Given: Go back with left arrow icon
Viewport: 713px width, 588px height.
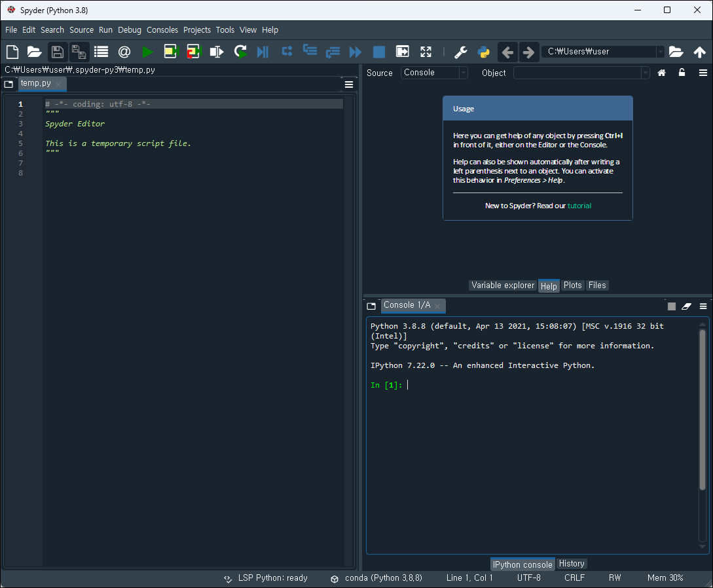Looking at the screenshot, I should [507, 52].
